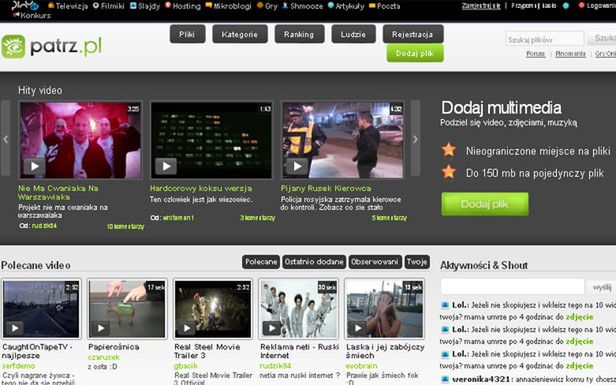The width and height of the screenshot is (616, 385).
Task: Click the Artykuły icon in top bar
Action: pyautogui.click(x=331, y=6)
